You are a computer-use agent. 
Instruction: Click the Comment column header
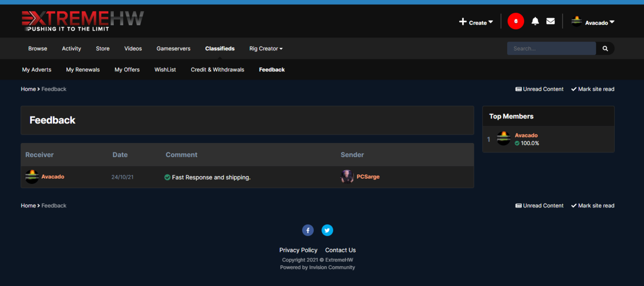tap(182, 155)
